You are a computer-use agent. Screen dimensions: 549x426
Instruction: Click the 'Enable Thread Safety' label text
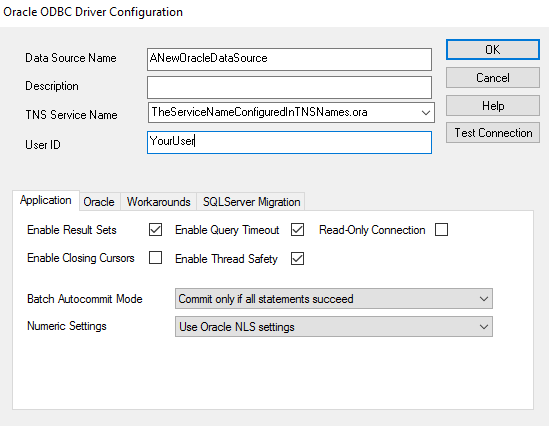[227, 259]
